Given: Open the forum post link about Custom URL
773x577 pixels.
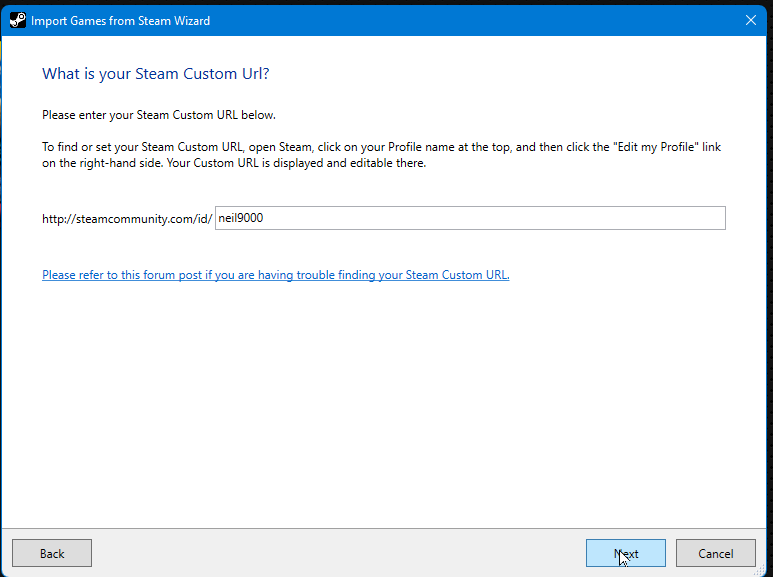Looking at the screenshot, I should 276,275.
